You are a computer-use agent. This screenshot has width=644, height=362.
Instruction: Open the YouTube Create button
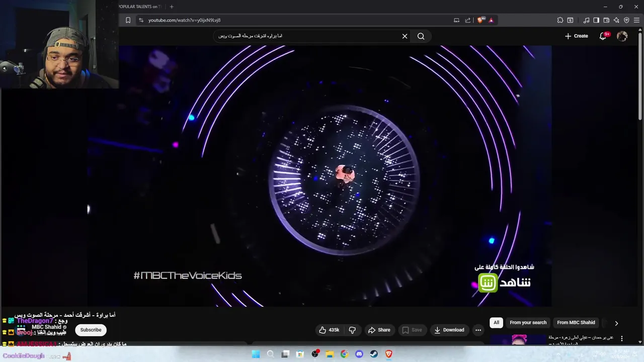coord(577,36)
